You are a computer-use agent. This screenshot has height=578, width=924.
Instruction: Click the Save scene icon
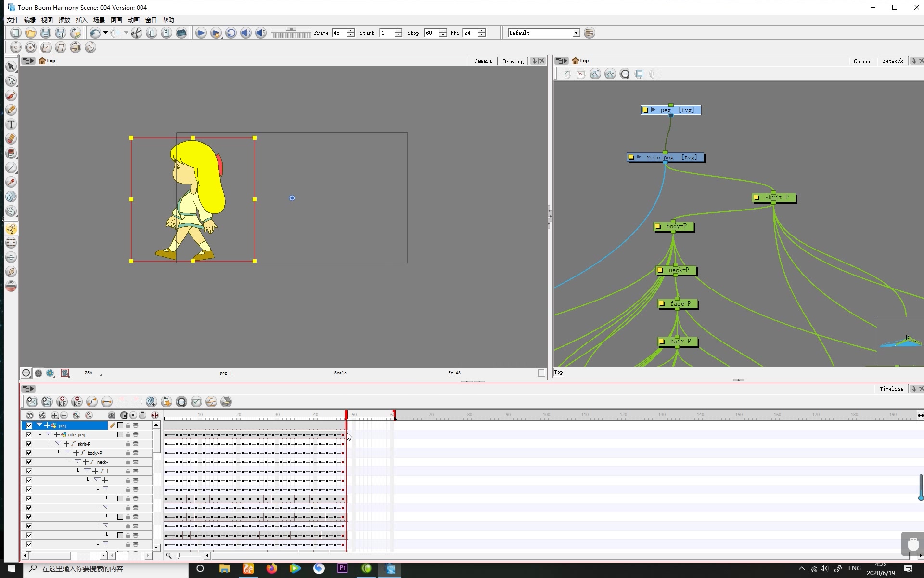click(x=46, y=33)
